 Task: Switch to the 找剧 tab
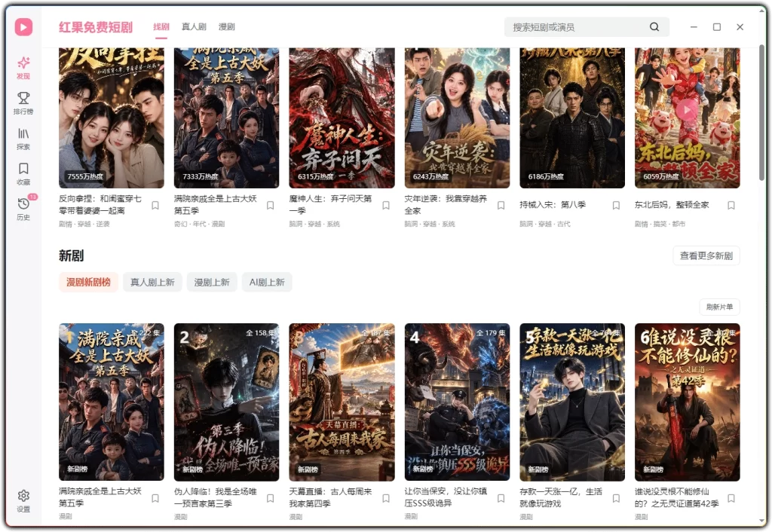tap(161, 26)
